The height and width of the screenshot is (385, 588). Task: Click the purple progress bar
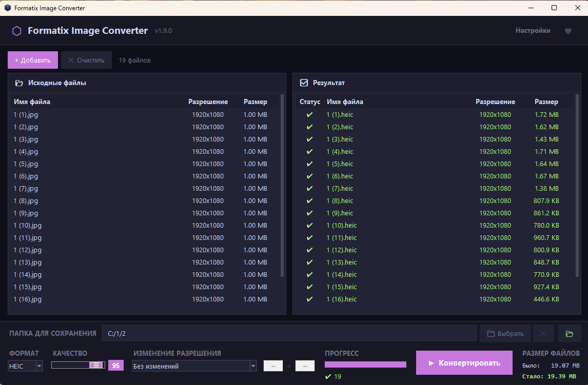tap(365, 364)
